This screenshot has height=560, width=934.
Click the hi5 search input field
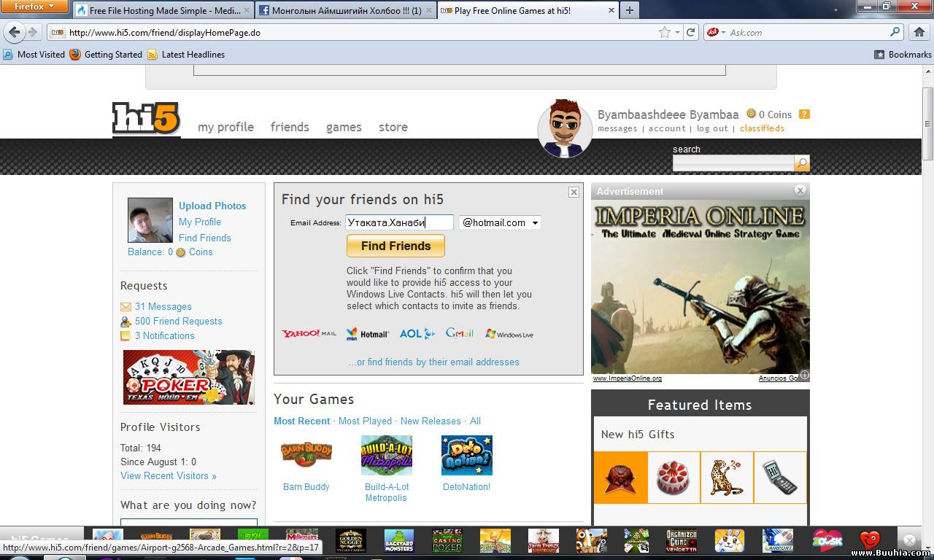pos(733,163)
